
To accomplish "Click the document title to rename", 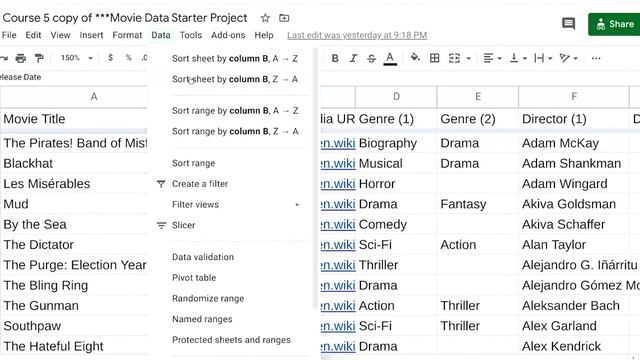I will [x=125, y=18].
